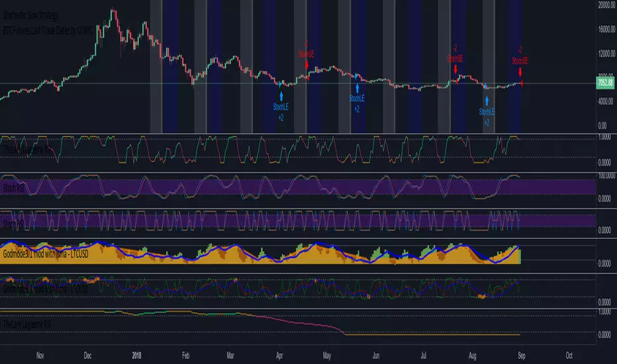Screen dimensions: 617x364
Task: Select Godmode3.1 label on the orange-filled pane
Action: pos(46,254)
